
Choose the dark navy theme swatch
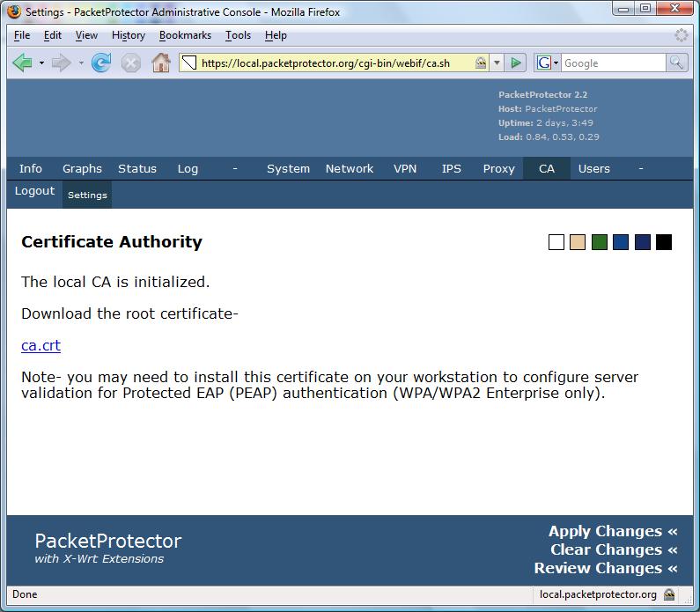point(643,242)
